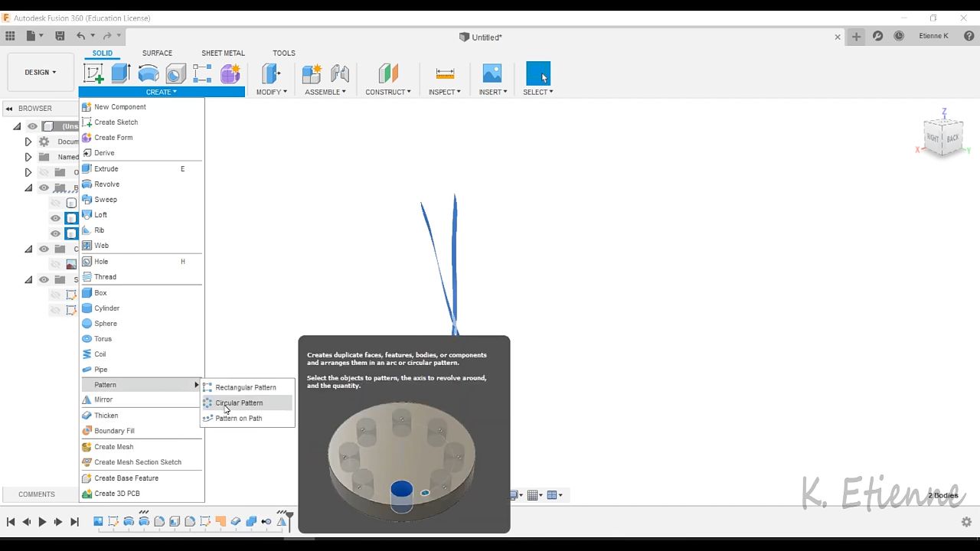Toggle visibility of the Sketches folder

click(x=44, y=279)
